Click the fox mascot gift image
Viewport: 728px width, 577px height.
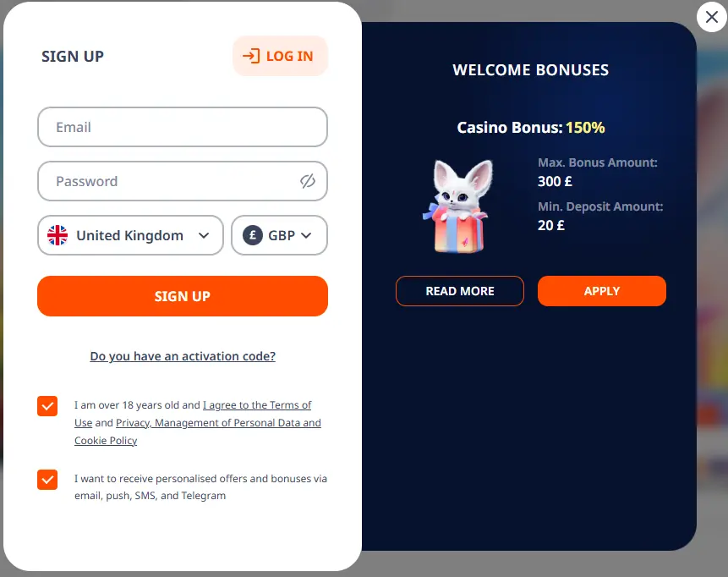[456, 205]
